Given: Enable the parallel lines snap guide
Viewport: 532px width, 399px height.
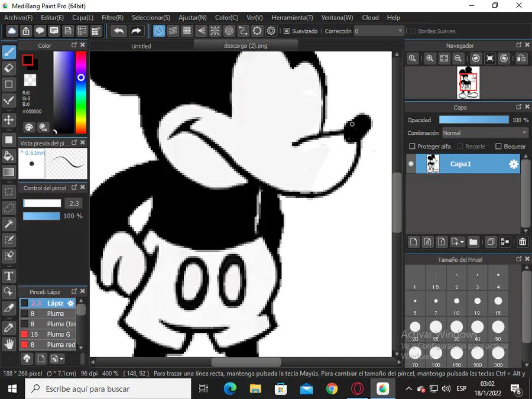Looking at the screenshot, I should click(173, 31).
